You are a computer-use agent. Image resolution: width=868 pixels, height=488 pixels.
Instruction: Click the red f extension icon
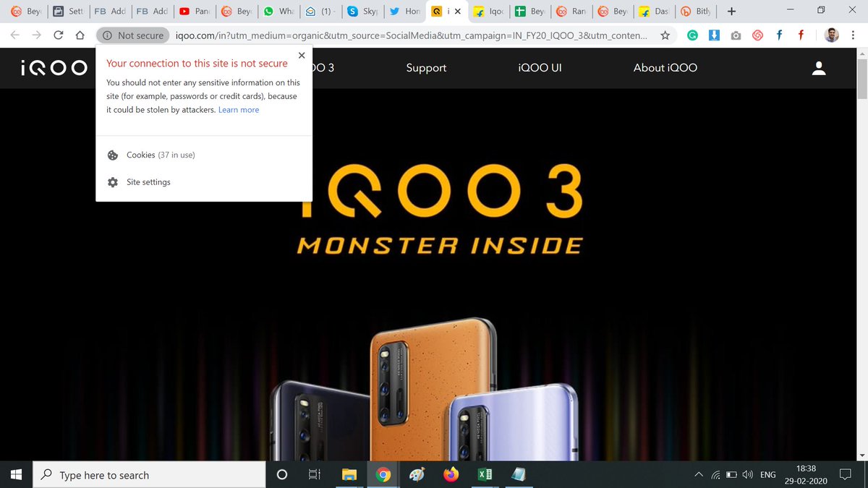[x=801, y=35]
